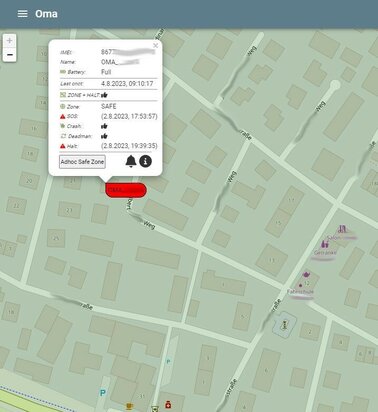Click the red pharmacy icon at map bottom
Viewport: 378px width, 412px height.
click(x=168, y=405)
